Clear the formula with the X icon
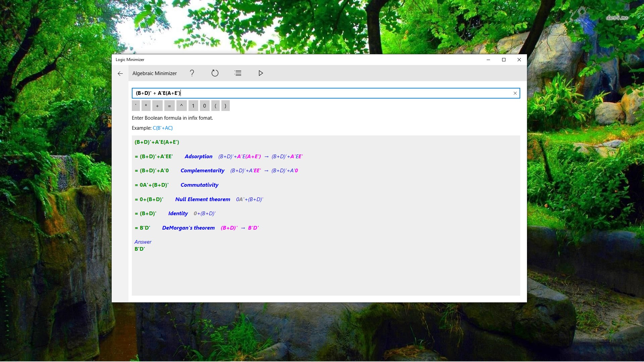 [515, 93]
